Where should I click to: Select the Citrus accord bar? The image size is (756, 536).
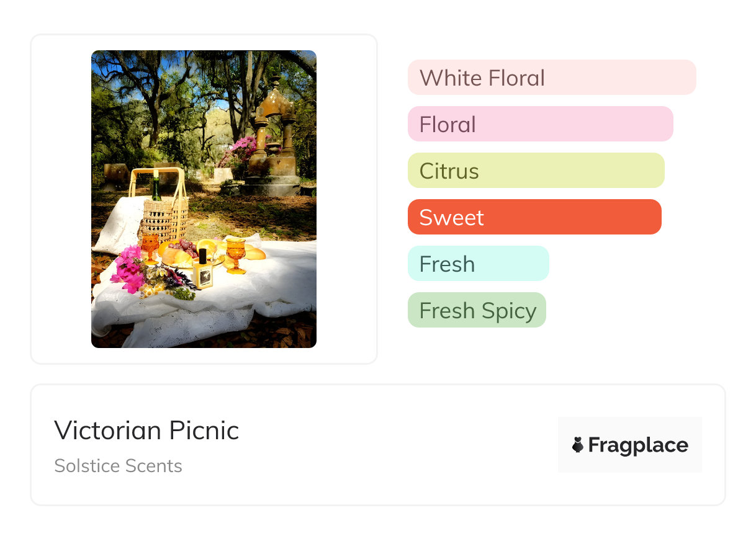536,171
